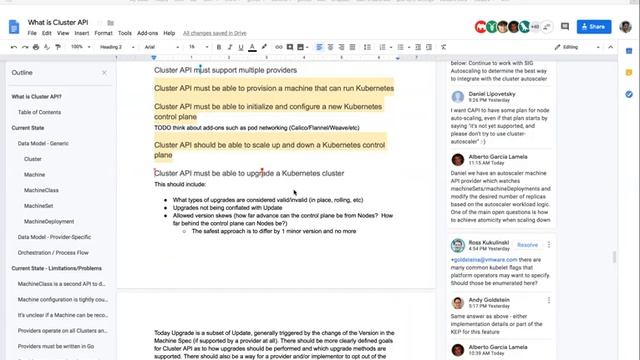Print the document
Viewport: 640px width, 360px height.
coord(36,47)
